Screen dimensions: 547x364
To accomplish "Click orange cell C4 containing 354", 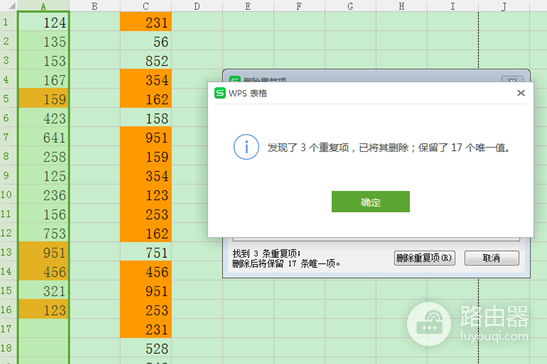I will click(x=146, y=80).
